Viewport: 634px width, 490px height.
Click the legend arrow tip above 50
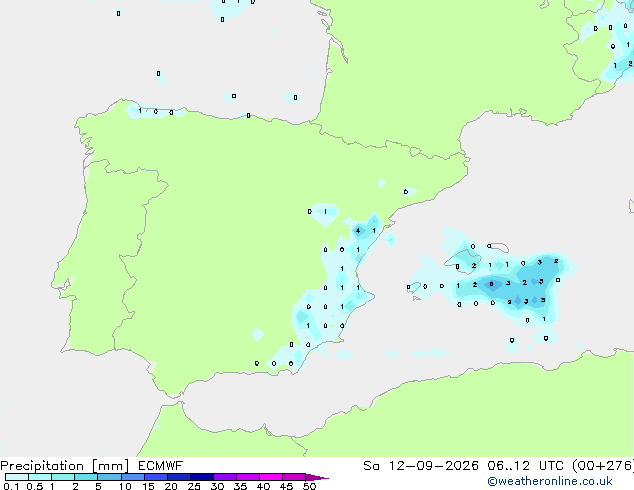point(317,477)
